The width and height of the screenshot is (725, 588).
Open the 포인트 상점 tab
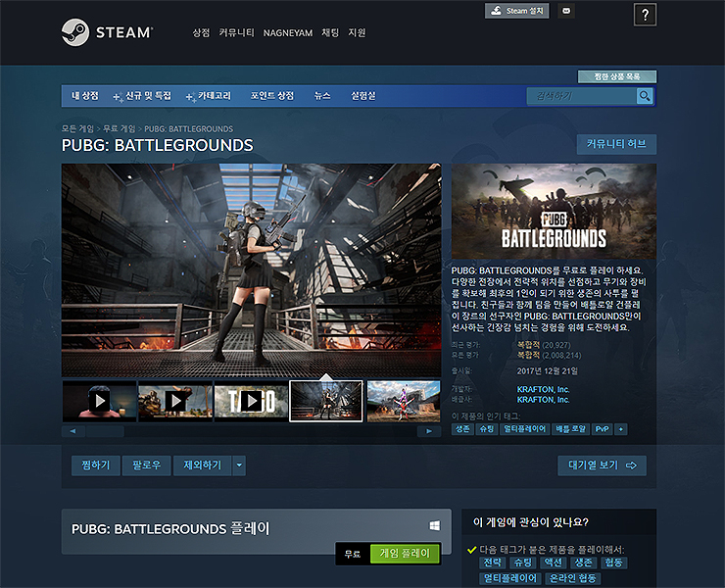(x=272, y=96)
